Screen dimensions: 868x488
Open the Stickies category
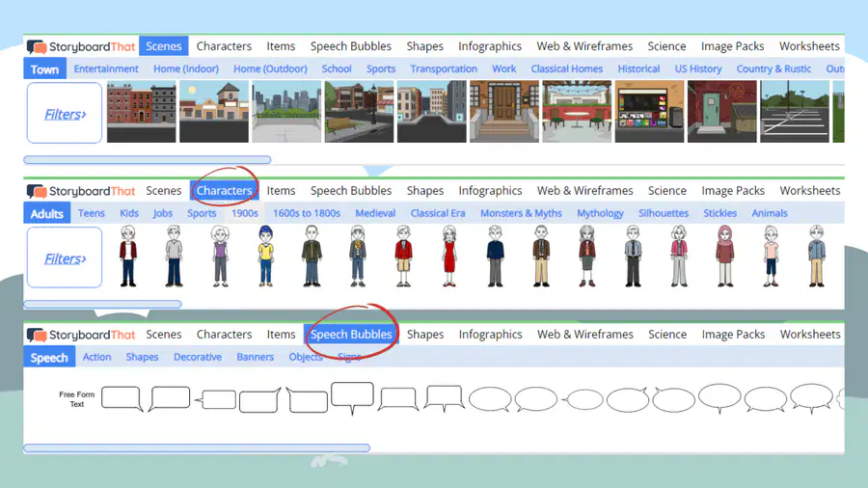(719, 213)
